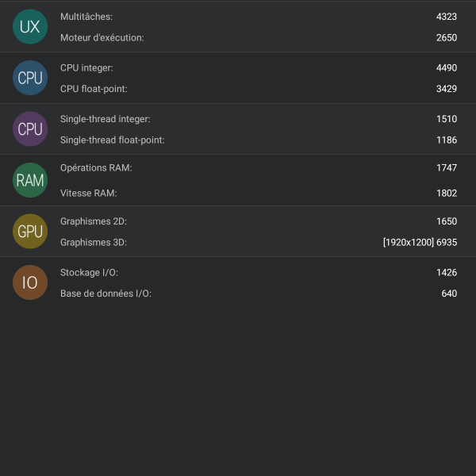Select the Graphismes 2D label
Viewport: 476px width, 476px height.
tap(94, 221)
